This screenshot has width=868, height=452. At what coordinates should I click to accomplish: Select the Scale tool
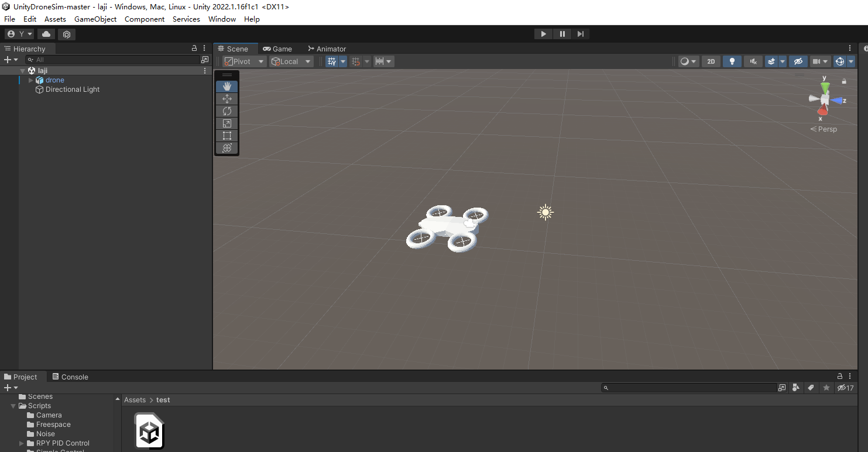[227, 123]
